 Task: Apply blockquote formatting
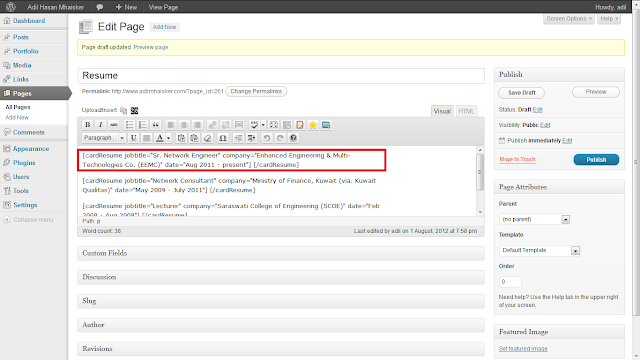click(156, 125)
